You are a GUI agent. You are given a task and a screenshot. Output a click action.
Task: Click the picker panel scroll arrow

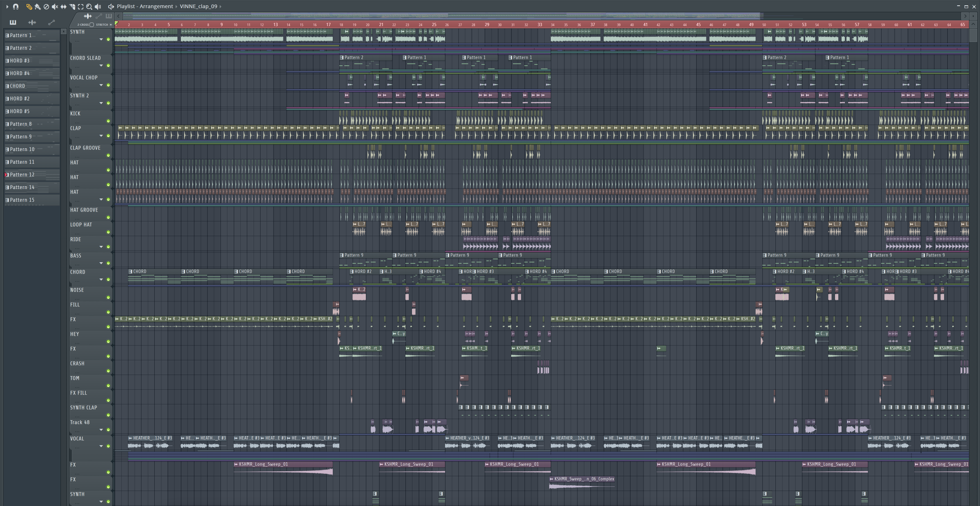[x=63, y=31]
